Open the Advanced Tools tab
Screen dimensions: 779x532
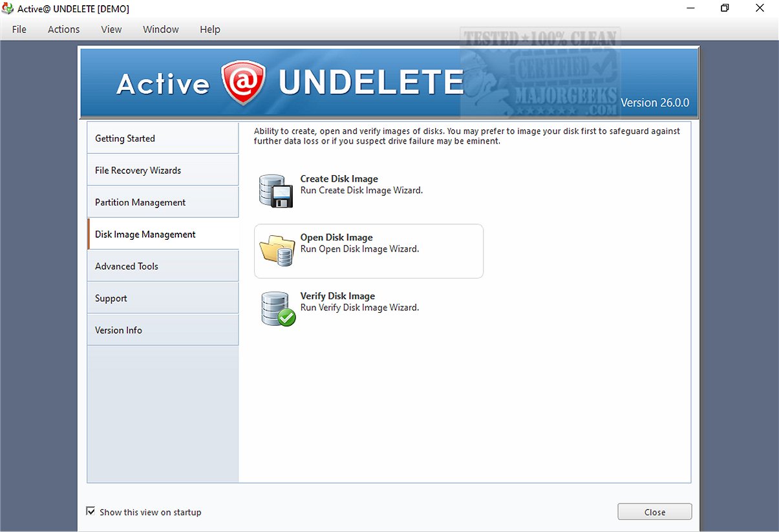click(x=163, y=266)
